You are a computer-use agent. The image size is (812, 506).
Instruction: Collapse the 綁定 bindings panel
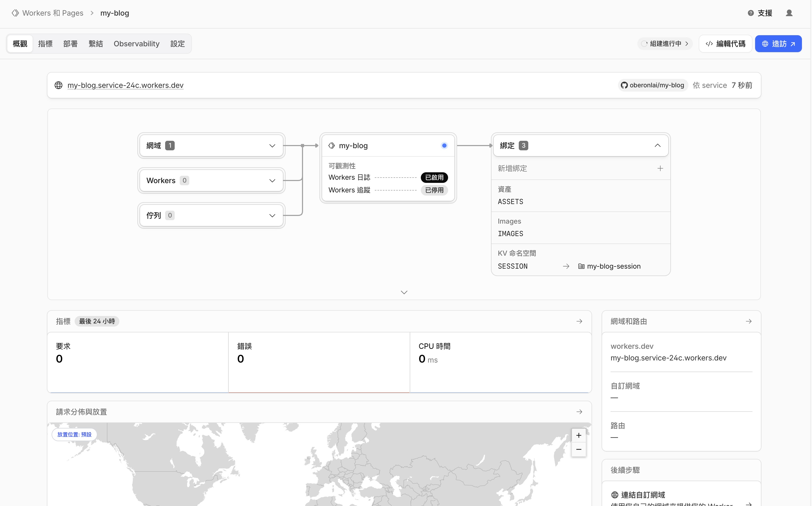point(657,146)
